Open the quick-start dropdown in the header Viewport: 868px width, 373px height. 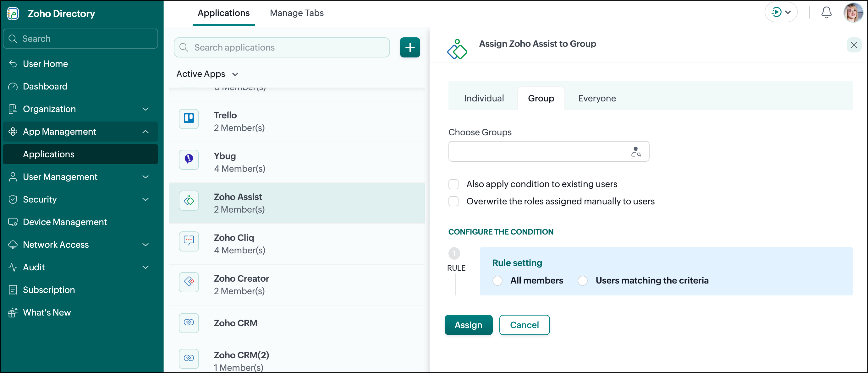pyautogui.click(x=781, y=13)
